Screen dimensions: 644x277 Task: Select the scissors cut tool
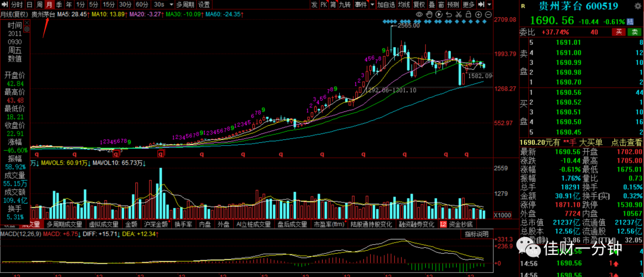459,14
